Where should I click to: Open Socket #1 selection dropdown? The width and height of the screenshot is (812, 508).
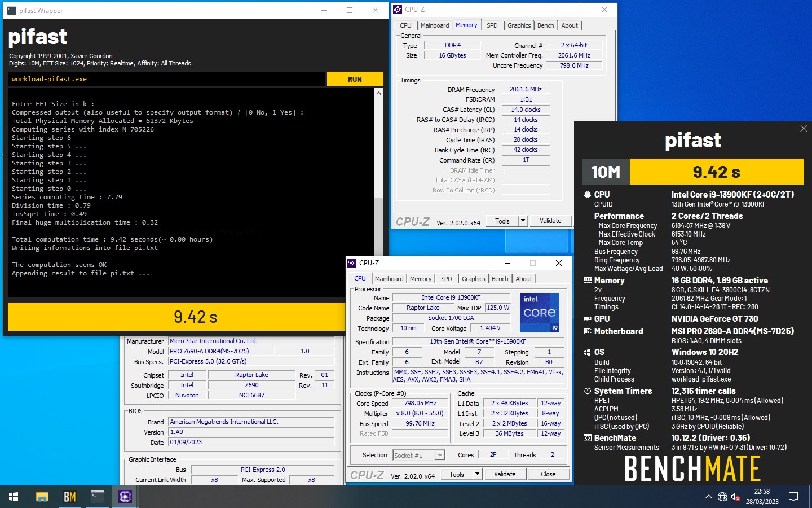(418, 455)
